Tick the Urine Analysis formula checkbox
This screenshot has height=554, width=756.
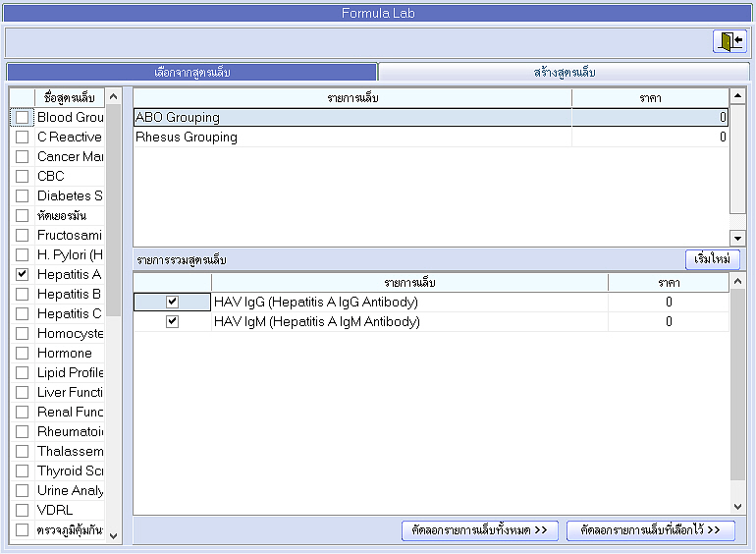[23, 490]
